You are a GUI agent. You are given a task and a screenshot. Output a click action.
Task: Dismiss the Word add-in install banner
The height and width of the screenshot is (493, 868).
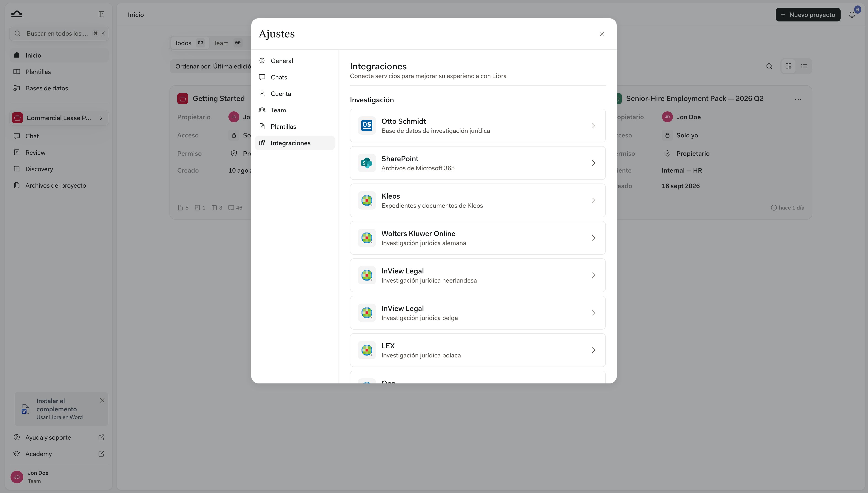click(102, 401)
